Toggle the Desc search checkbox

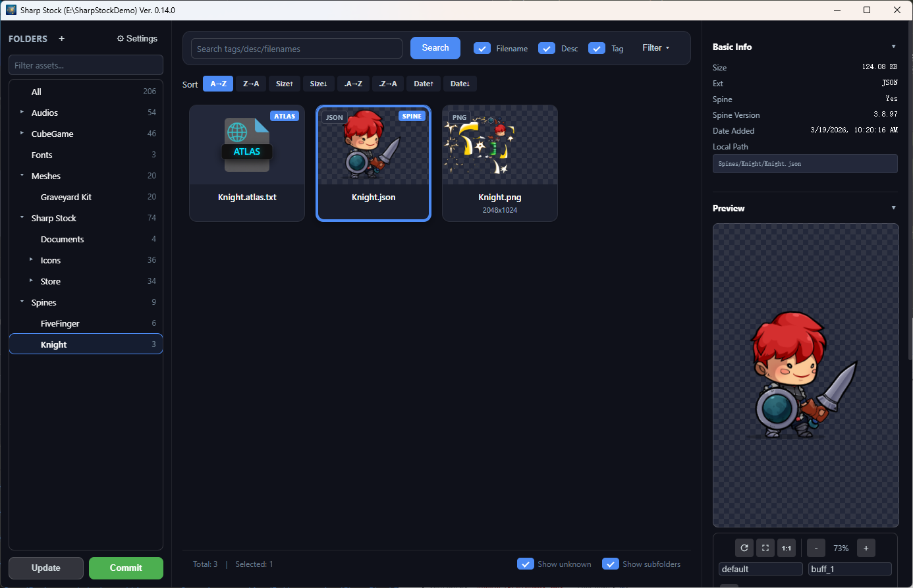coord(547,48)
